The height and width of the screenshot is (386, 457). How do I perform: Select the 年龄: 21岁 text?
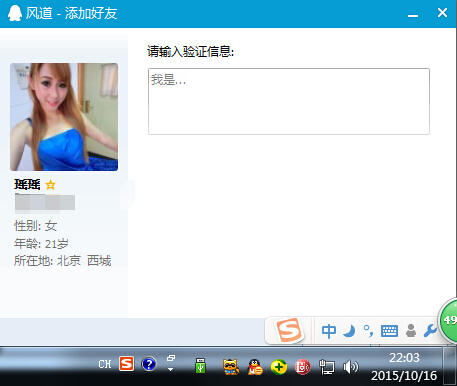pos(41,244)
